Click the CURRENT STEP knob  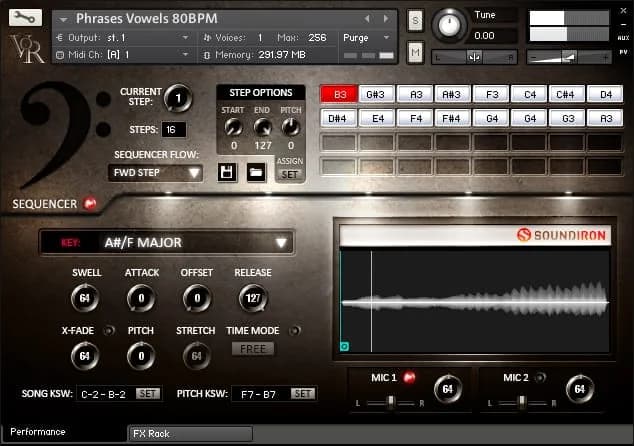coord(178,98)
